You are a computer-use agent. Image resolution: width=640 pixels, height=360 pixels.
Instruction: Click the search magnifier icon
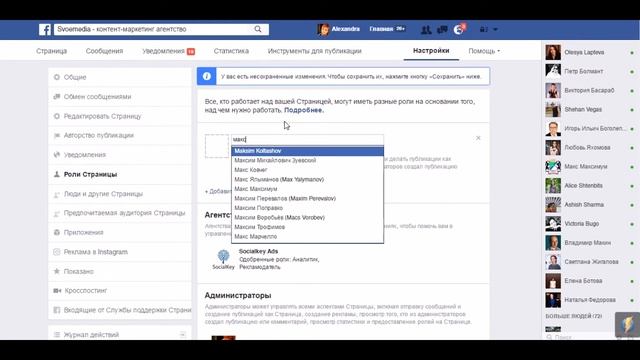point(258,29)
